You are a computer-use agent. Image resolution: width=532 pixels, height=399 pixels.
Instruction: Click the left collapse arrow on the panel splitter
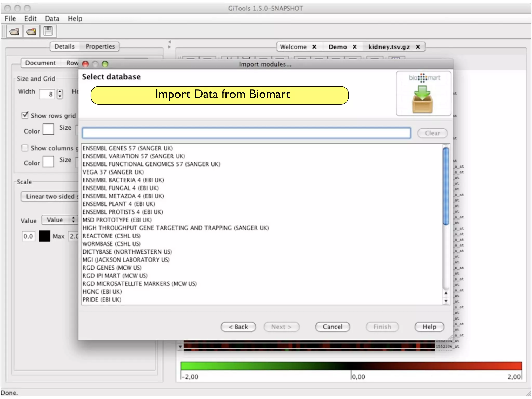click(x=169, y=42)
